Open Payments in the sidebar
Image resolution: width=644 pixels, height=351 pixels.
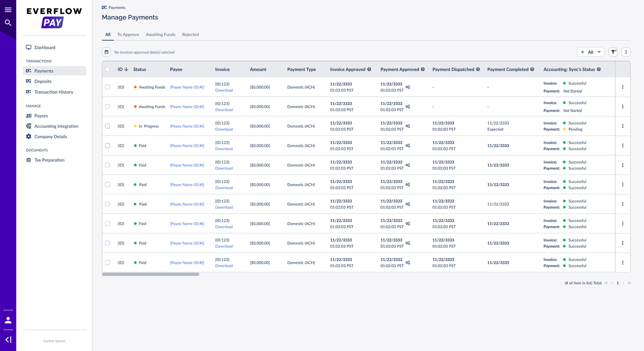(54, 71)
